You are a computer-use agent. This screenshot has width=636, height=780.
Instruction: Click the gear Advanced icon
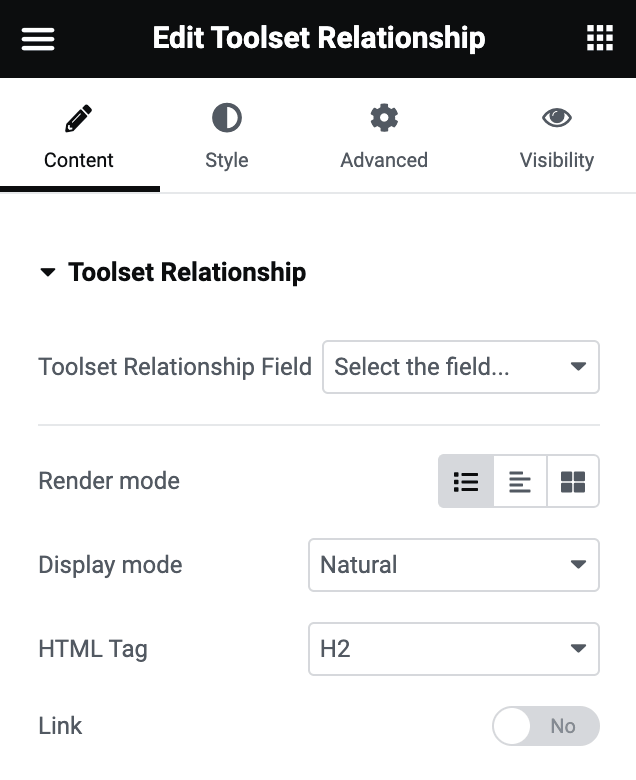[x=384, y=119]
